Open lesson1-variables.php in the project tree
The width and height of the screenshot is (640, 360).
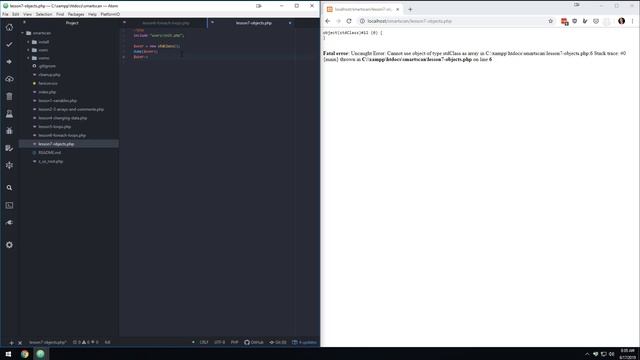pyautogui.click(x=58, y=101)
